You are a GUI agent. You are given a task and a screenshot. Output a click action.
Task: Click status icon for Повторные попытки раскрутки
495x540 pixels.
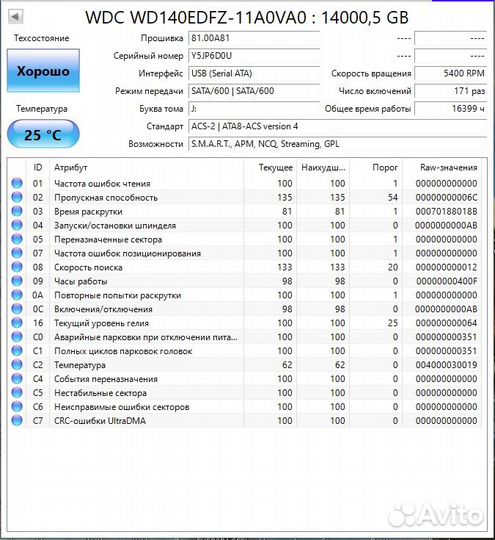coord(17,294)
